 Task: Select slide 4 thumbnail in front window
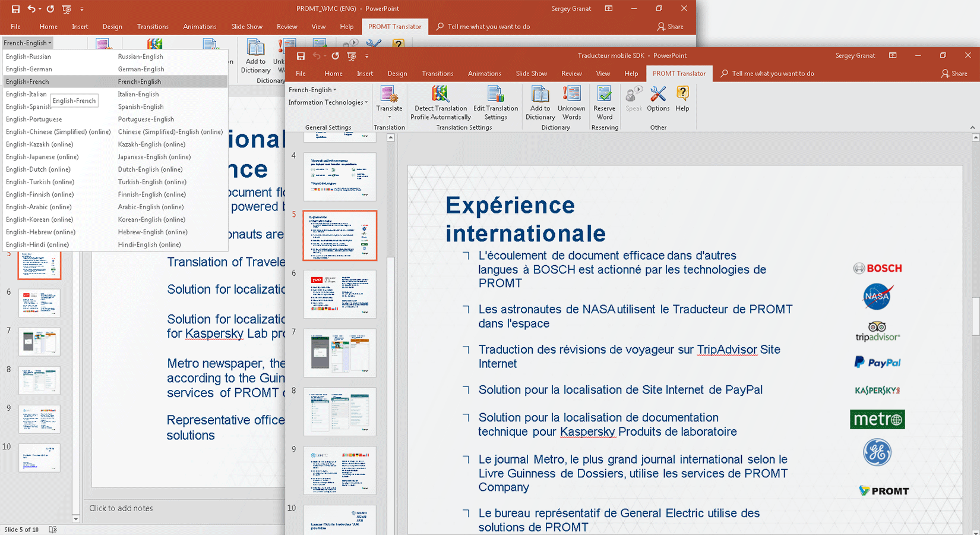[340, 177]
